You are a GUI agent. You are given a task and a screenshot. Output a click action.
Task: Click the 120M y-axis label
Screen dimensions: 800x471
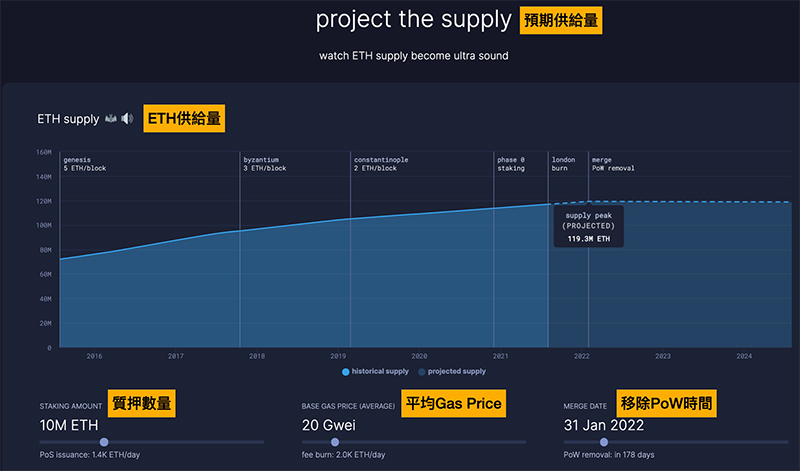click(x=44, y=201)
